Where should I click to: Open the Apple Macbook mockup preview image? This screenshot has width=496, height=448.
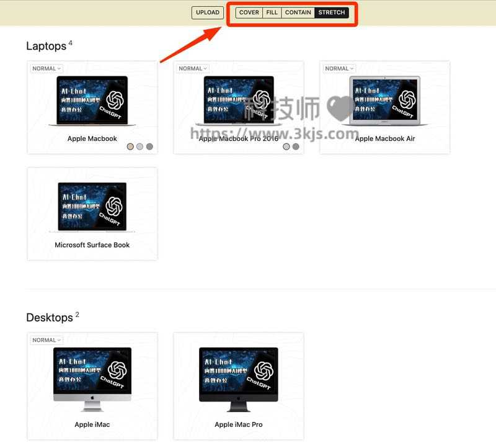click(x=92, y=101)
